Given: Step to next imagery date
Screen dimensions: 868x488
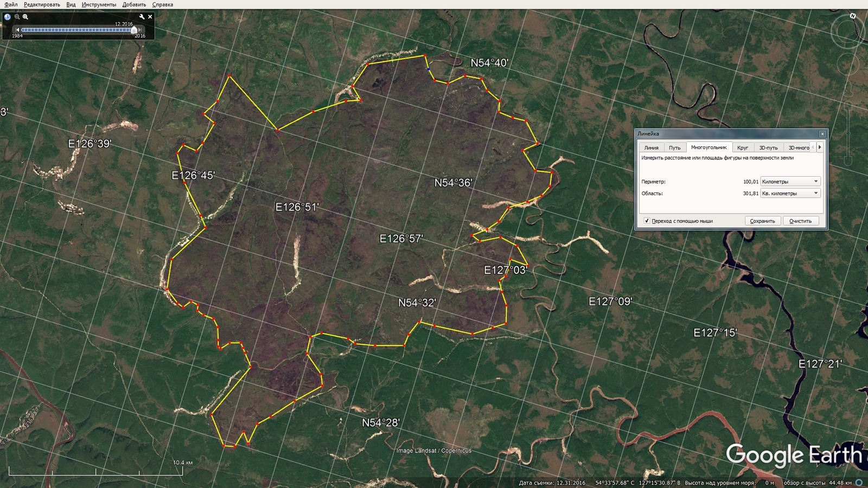Looking at the screenshot, I should (x=140, y=30).
